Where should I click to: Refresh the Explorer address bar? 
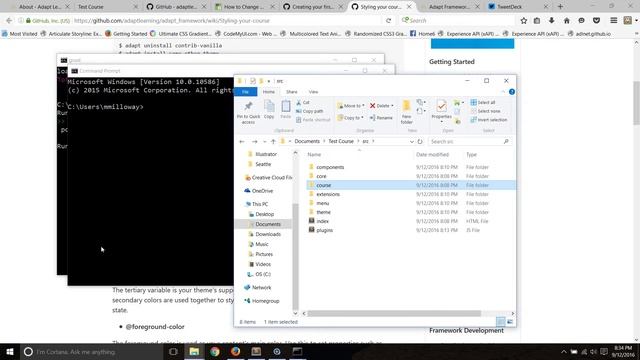point(420,142)
